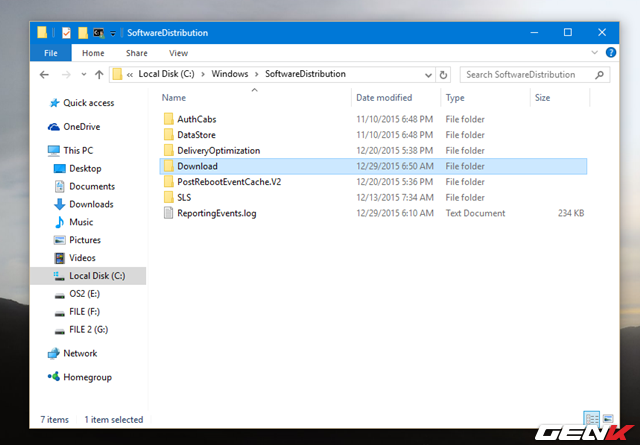Click the Back navigation arrow
The width and height of the screenshot is (640, 445).
tap(44, 74)
